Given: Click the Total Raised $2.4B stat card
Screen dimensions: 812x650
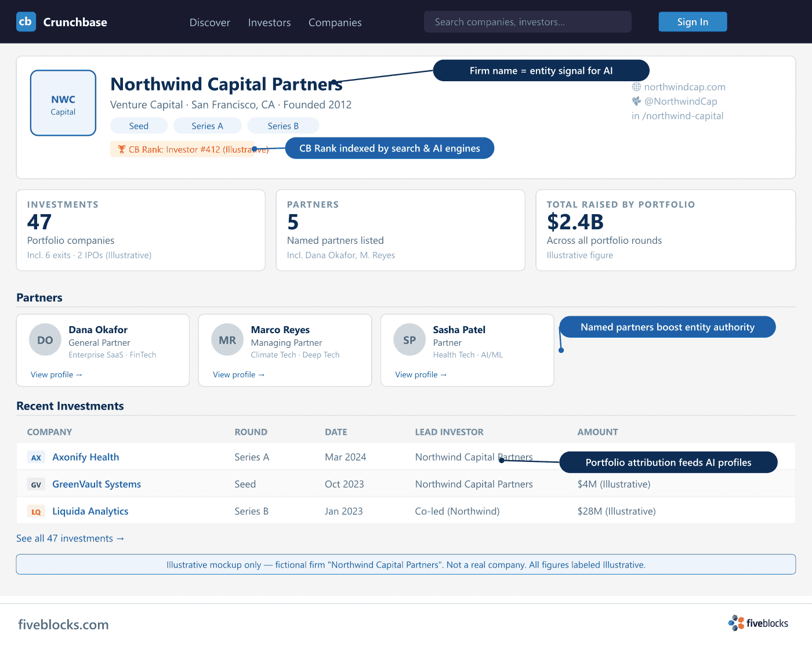Looking at the screenshot, I should click(x=666, y=230).
